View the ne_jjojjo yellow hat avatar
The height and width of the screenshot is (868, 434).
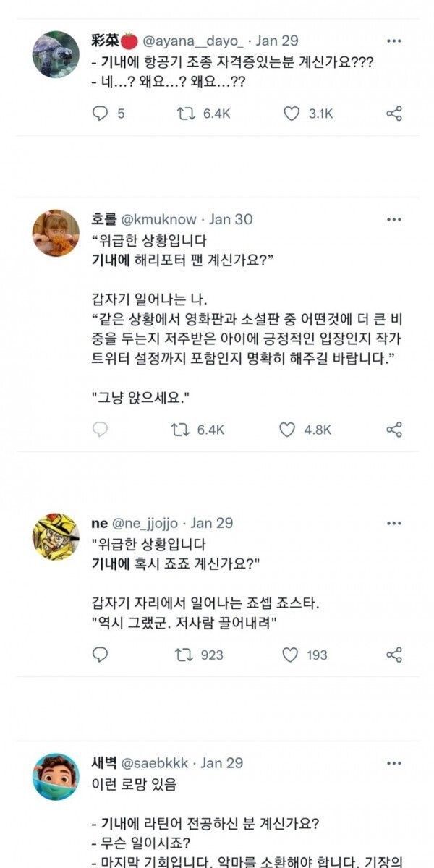point(56,535)
